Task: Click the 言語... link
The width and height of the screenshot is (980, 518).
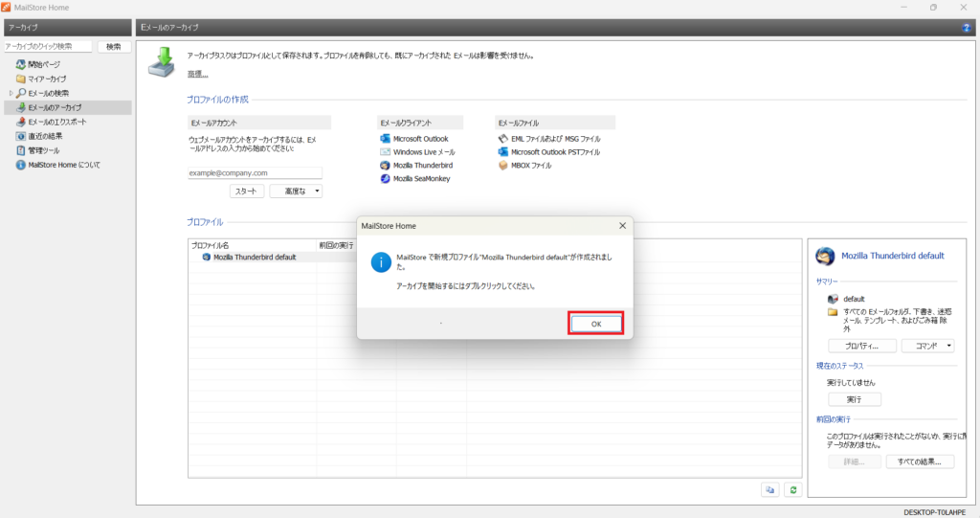Action: 197,74
